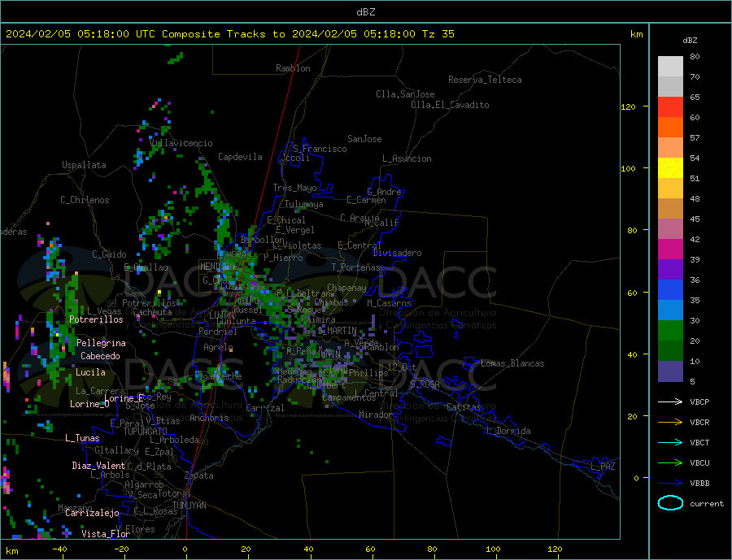This screenshot has width=732, height=560.
Task: Click the Clla.SanJose map label
Action: tap(405, 94)
